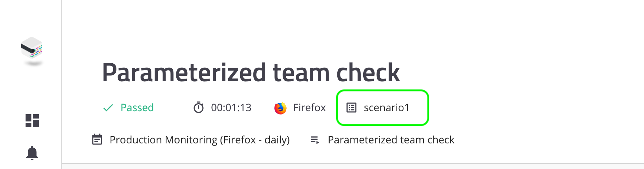Image resolution: width=644 pixels, height=169 pixels.
Task: Click the 00:01:13 duration text
Action: tap(231, 108)
